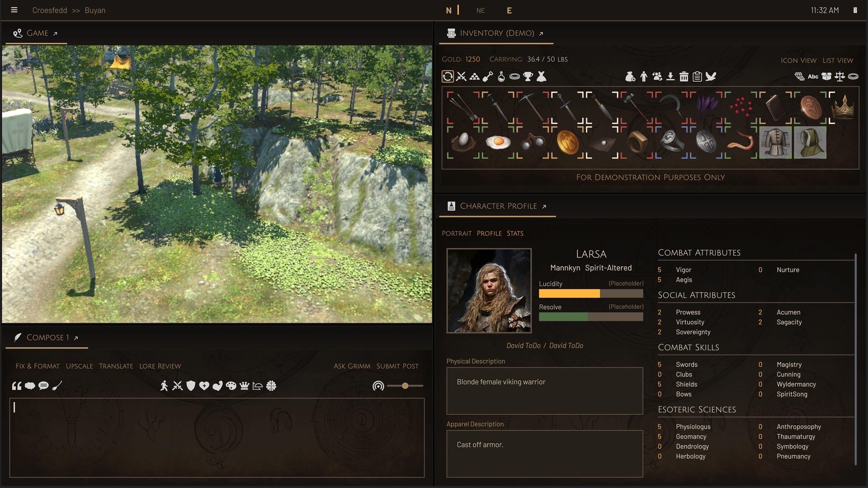The height and width of the screenshot is (488, 868).
Task: Select the dress apparel filter icon
Action: pyautogui.click(x=542, y=76)
